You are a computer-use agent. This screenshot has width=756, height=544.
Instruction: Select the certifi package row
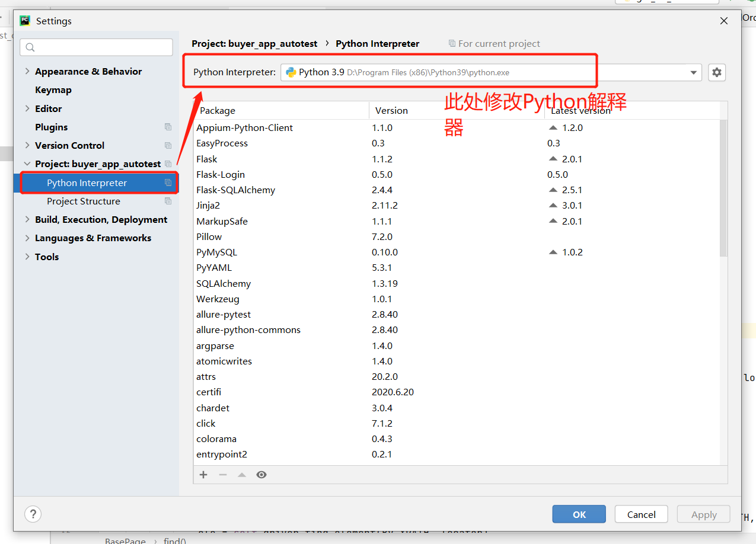[457, 392]
